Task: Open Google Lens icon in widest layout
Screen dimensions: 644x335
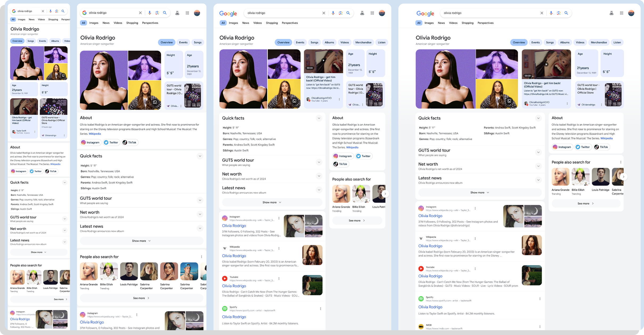Action: coord(559,13)
